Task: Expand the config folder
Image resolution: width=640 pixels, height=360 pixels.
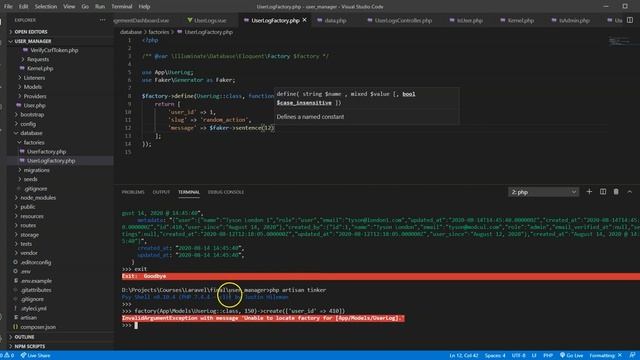Action: (28, 124)
